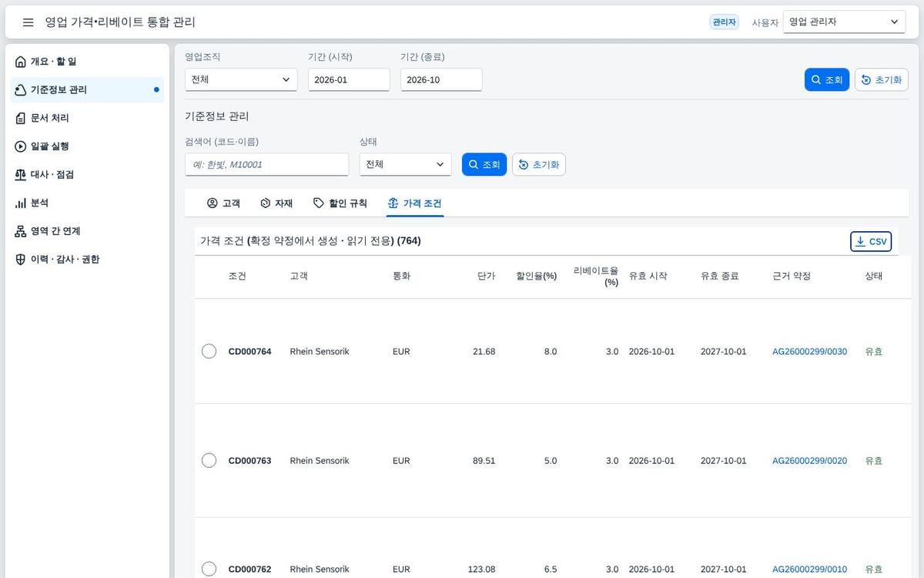
Task: Click the 리베이트율 (%) column header
Action: pos(596,276)
